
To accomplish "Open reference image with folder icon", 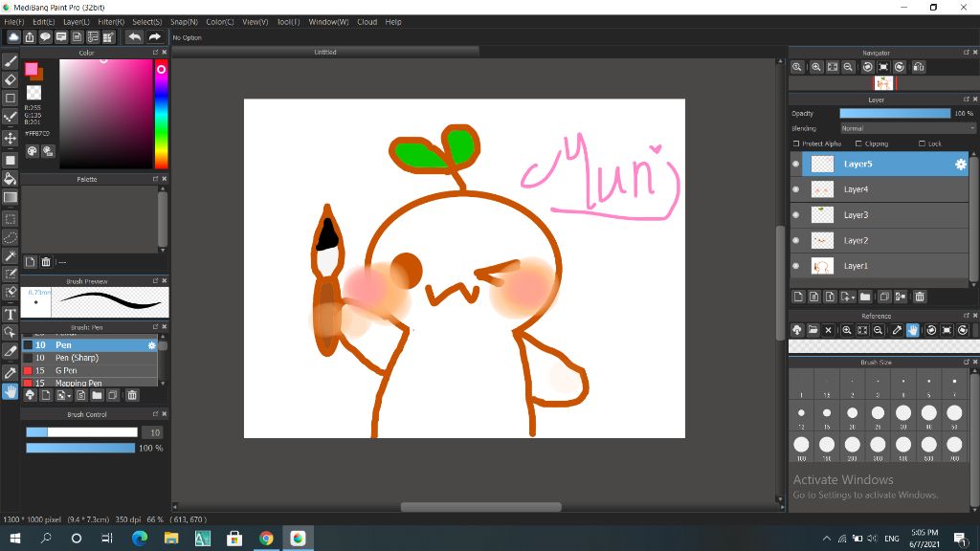I will 813,330.
